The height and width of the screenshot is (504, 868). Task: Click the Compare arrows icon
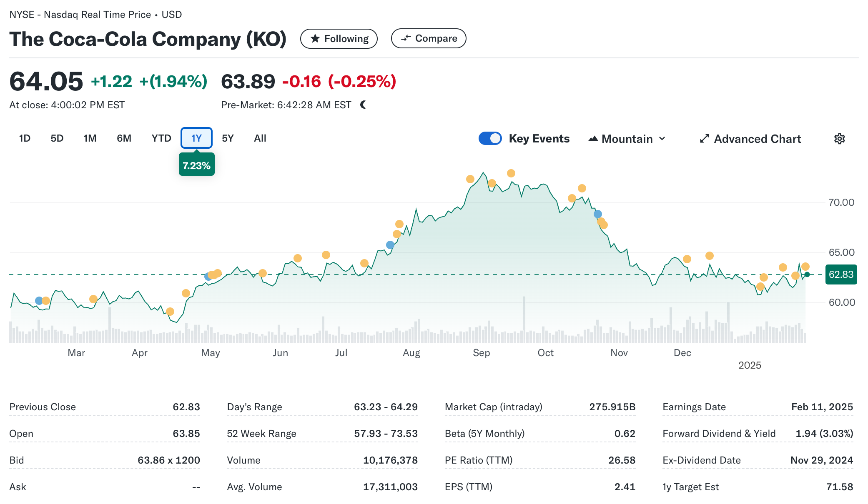[x=405, y=38]
